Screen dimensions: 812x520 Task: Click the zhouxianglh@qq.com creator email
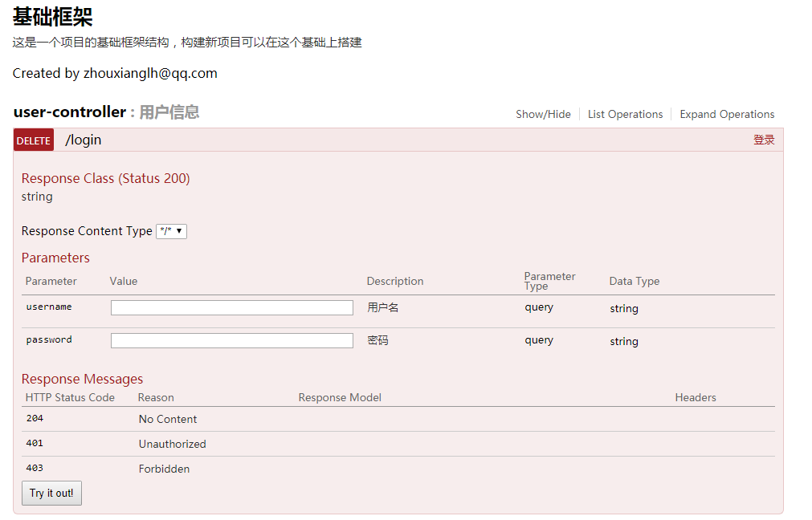149,72
